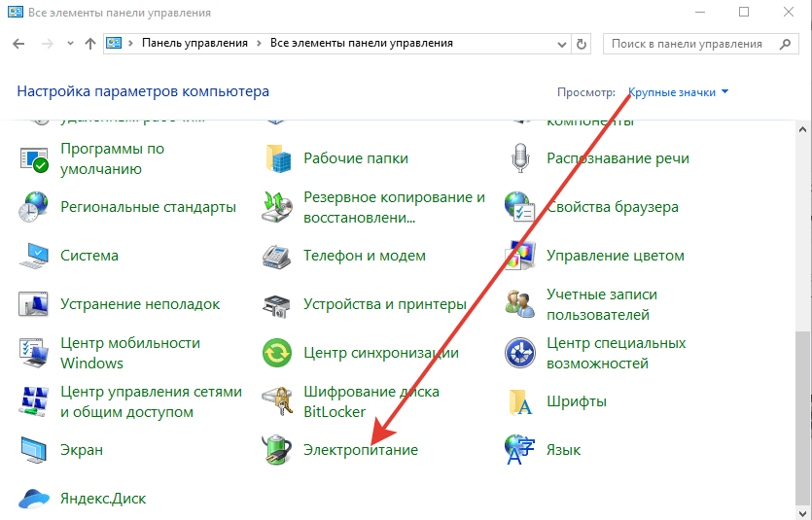The width and height of the screenshot is (812, 520).
Task: Open 'Региональные стандарты' link
Action: pos(148,207)
